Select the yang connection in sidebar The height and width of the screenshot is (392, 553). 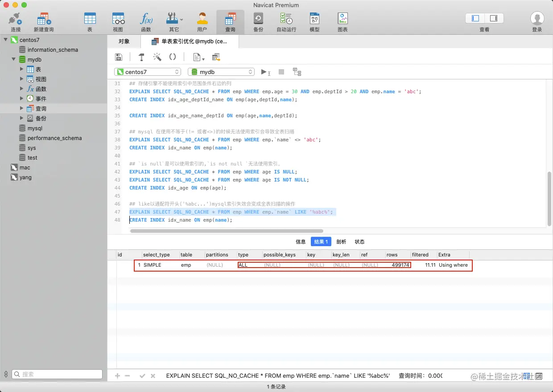[x=25, y=177]
